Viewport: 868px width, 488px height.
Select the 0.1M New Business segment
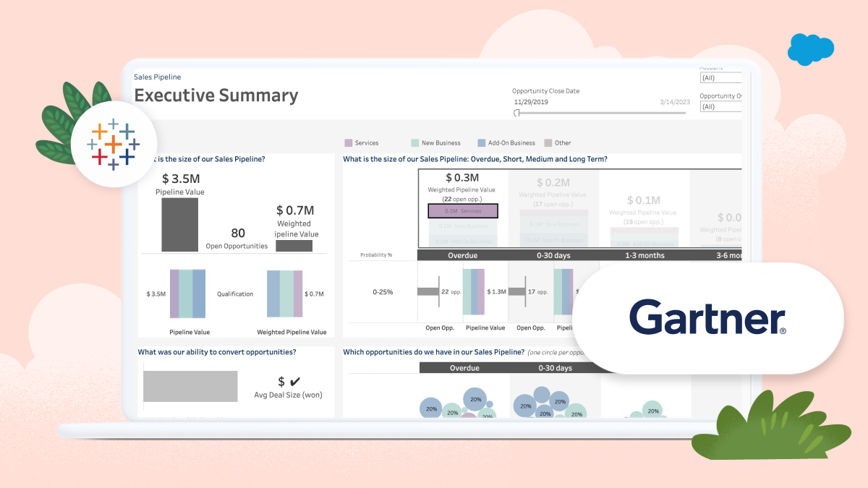click(x=463, y=226)
